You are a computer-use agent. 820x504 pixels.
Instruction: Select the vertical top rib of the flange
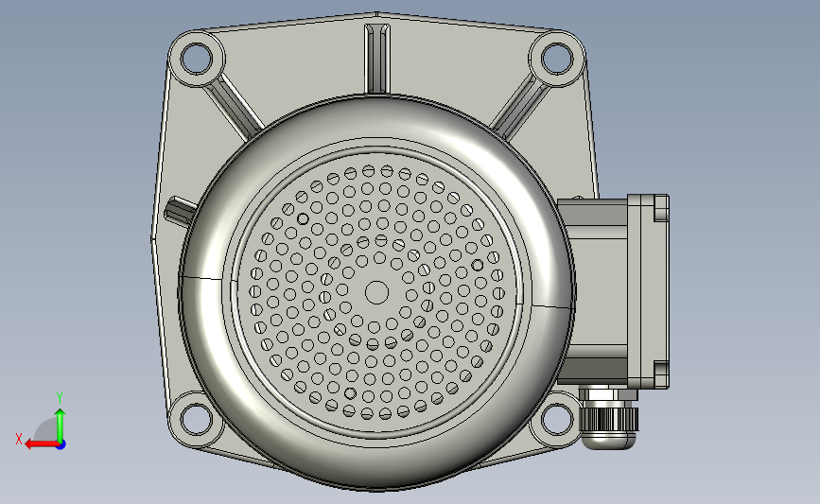coord(376,59)
